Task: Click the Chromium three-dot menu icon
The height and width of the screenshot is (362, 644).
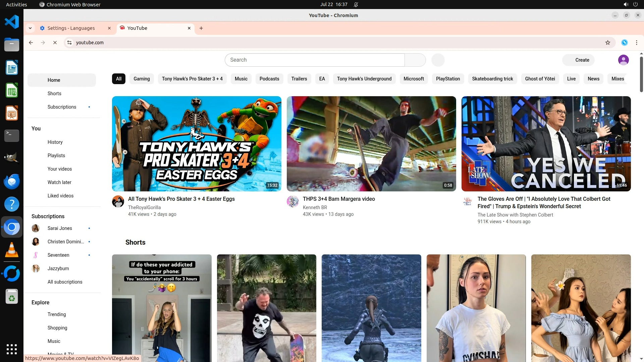Action: [x=636, y=43]
